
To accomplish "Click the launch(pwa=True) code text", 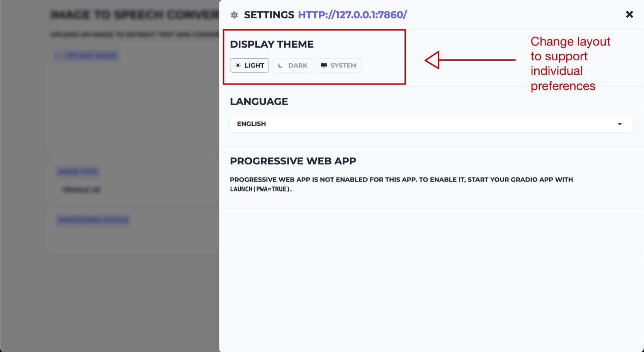I will (x=261, y=189).
